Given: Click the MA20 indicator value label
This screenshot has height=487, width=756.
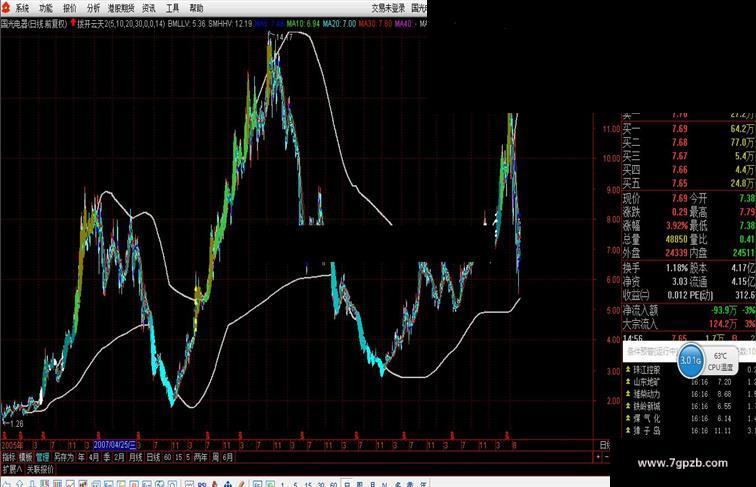Looking at the screenshot, I should [339, 23].
